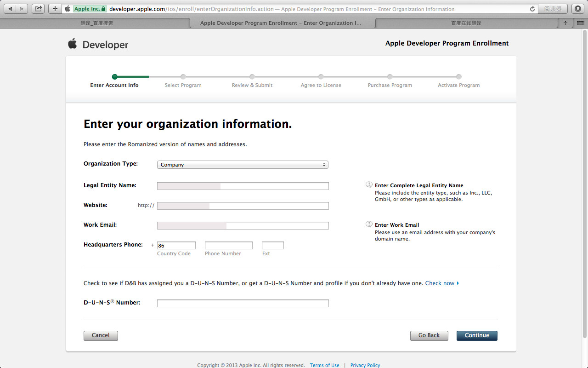
Task: Click Safari's forward arrow button
Action: coord(22,9)
